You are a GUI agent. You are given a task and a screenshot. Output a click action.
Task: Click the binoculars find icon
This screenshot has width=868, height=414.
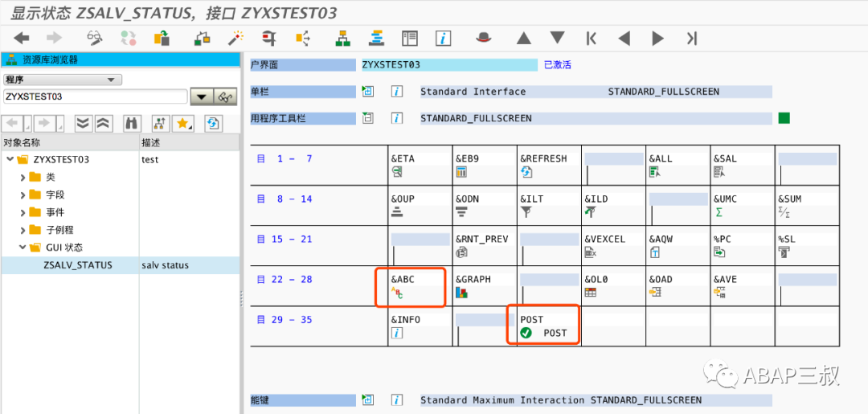131,124
